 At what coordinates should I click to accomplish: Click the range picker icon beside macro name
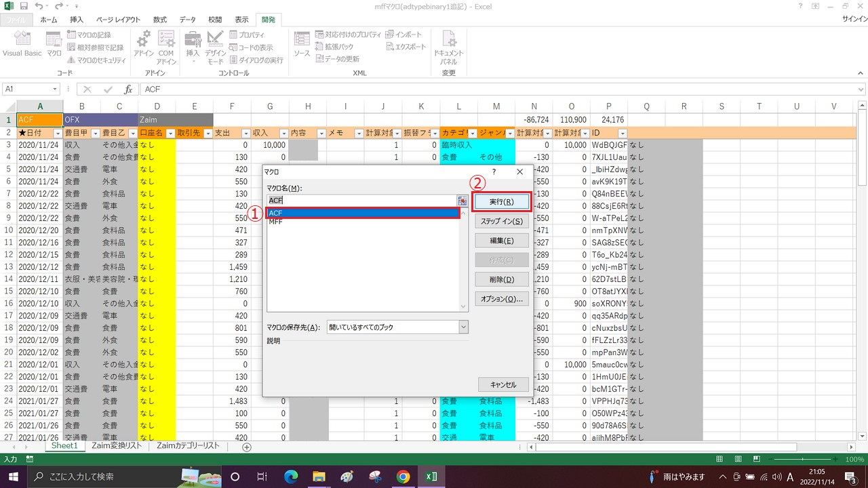(x=462, y=201)
